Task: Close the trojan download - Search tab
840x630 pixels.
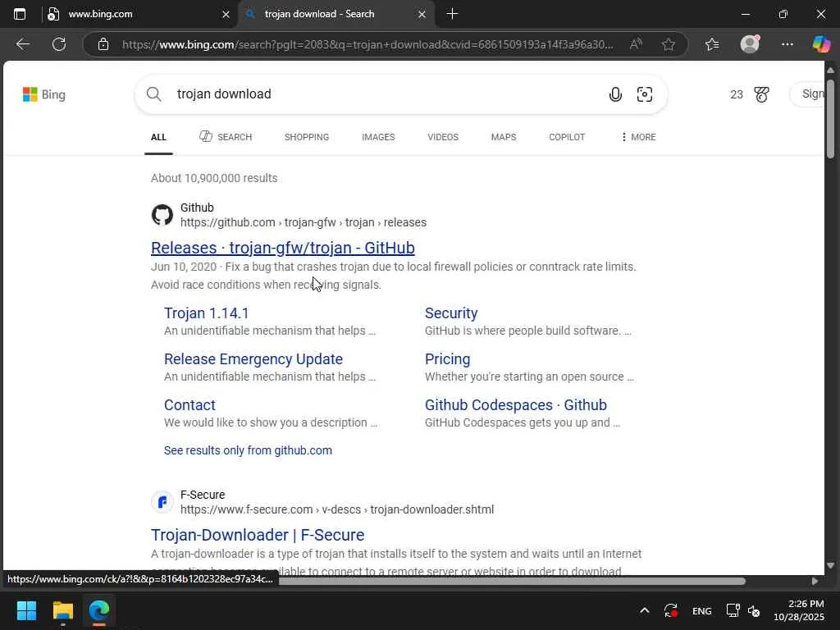Action: (422, 15)
